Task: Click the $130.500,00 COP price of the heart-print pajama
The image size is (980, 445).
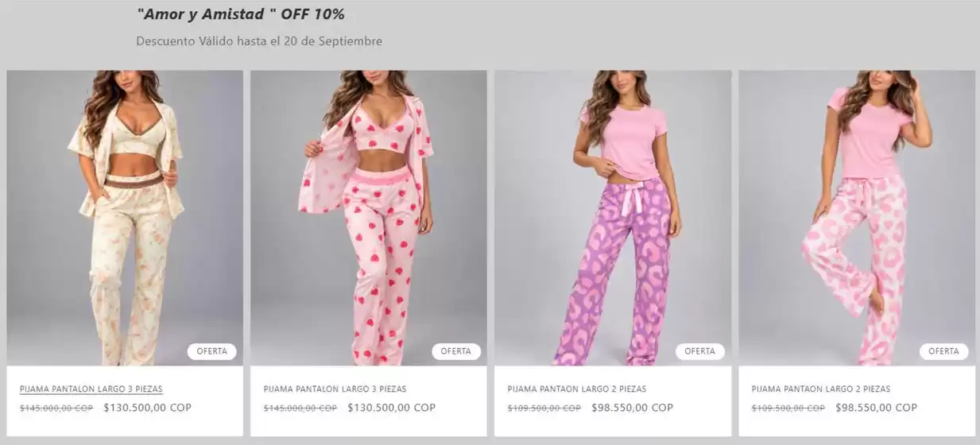Action: tap(392, 408)
